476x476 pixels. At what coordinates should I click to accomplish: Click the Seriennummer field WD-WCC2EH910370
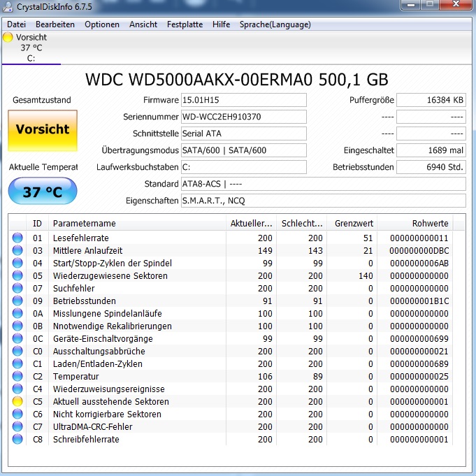(244, 117)
